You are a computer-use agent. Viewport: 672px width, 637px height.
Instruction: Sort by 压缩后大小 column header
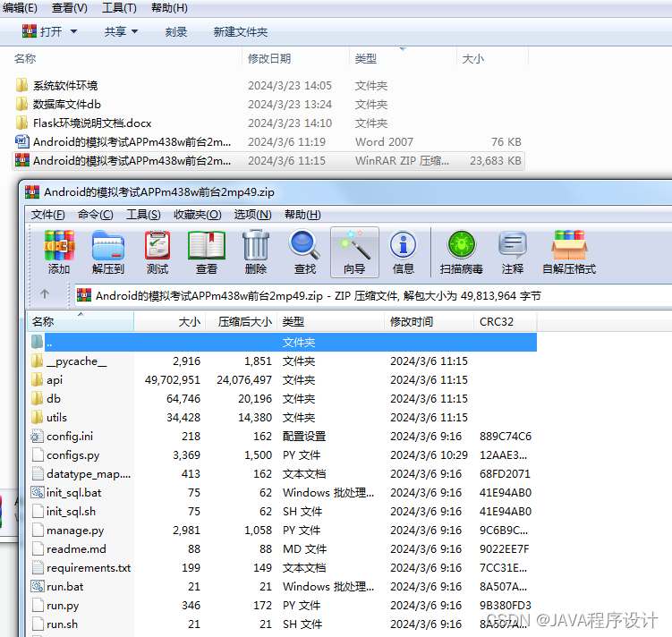(x=242, y=321)
